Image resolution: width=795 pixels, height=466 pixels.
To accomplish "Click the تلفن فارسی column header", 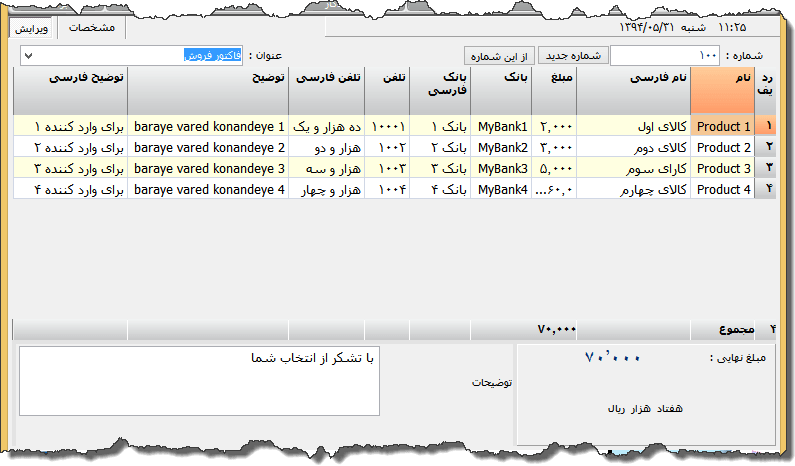I will pyautogui.click(x=327, y=89).
